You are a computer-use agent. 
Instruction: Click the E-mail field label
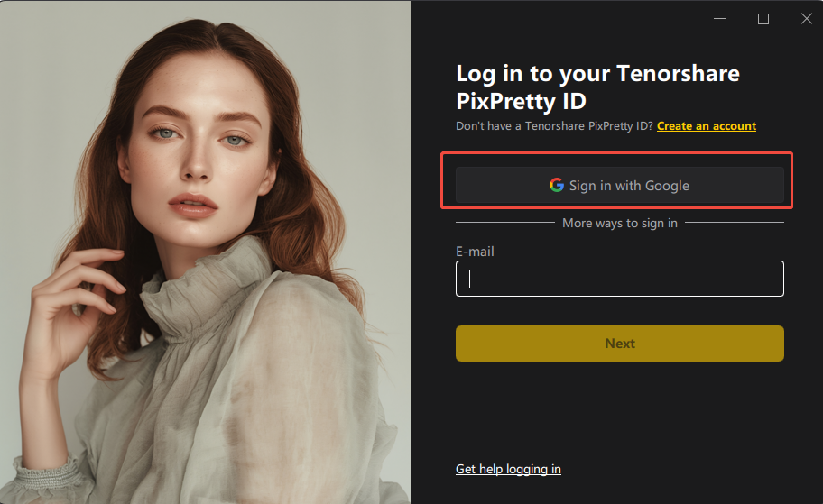pos(475,252)
